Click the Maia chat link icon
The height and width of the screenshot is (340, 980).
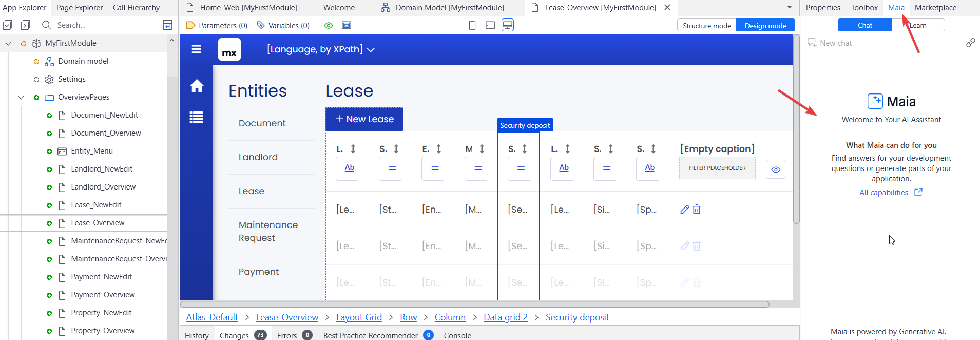970,43
